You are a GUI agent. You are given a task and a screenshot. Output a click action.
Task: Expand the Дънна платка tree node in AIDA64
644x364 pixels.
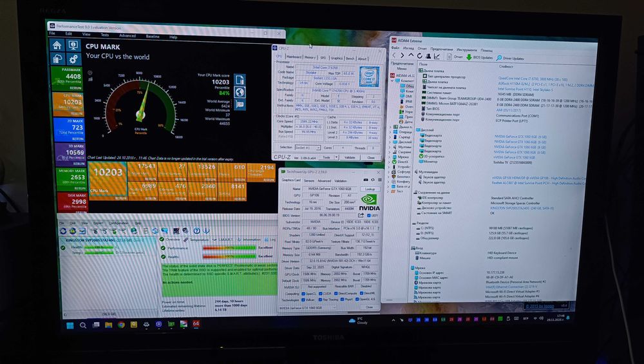[x=391, y=128]
